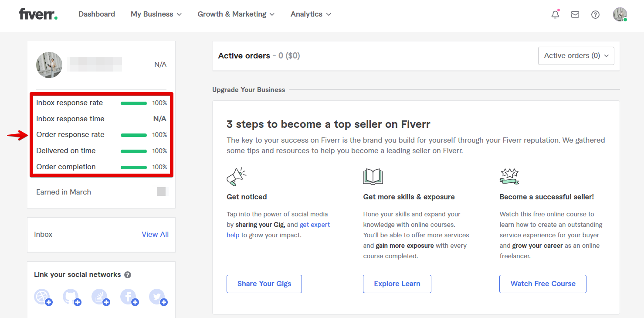The image size is (644, 318).
Task: Open the Analytics menu
Action: [x=311, y=14]
